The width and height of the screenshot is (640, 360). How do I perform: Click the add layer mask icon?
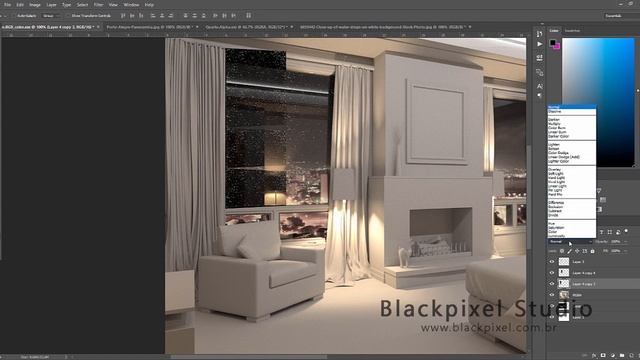click(603, 356)
